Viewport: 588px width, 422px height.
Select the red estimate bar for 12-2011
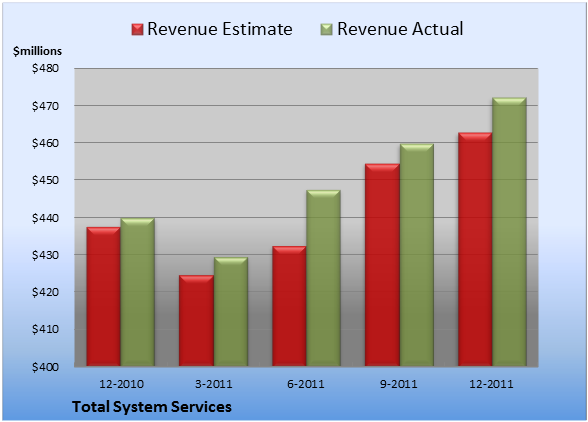pos(475,249)
